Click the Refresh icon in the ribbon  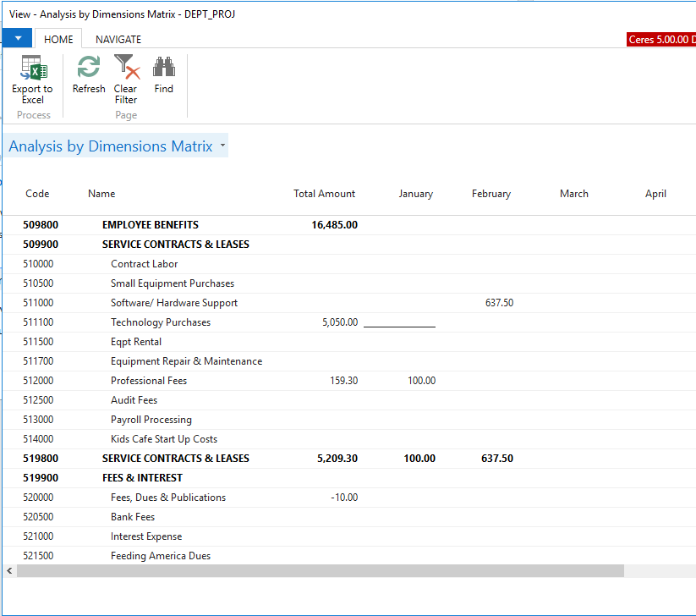coord(89,68)
